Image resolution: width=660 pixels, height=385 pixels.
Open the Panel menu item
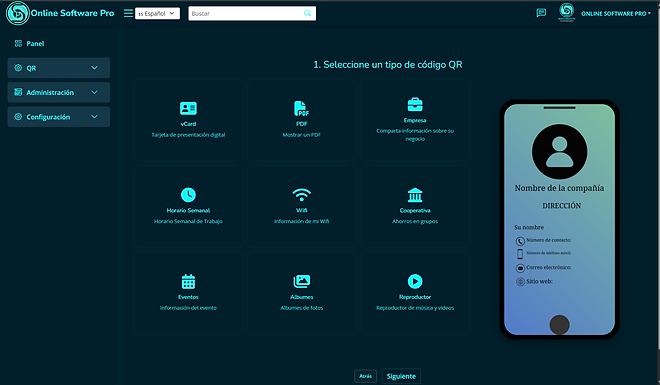[x=59, y=43]
